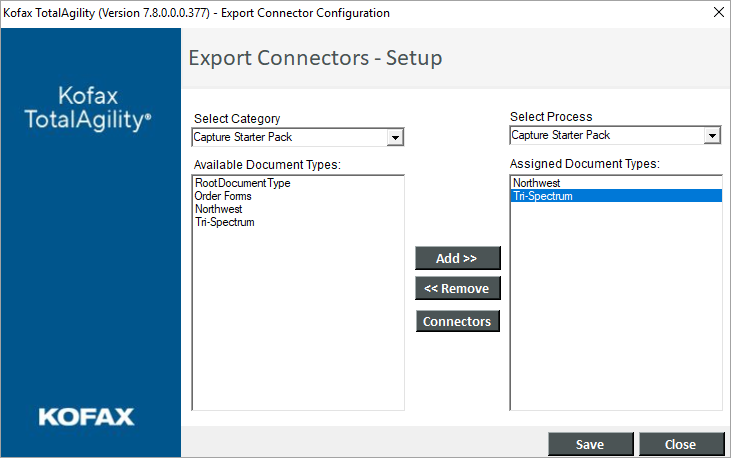Screen dimensions: 731x458
Task: Open the Connectors button
Action: pyautogui.click(x=457, y=321)
